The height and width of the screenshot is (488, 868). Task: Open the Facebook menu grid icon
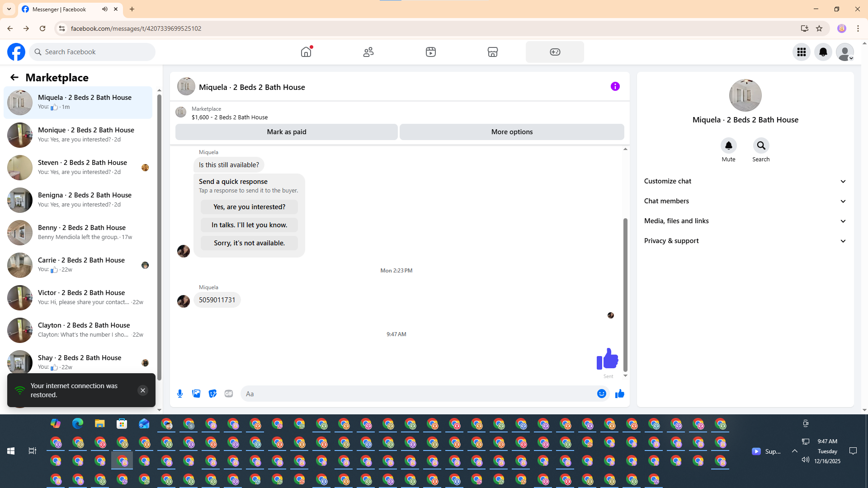[x=802, y=52]
